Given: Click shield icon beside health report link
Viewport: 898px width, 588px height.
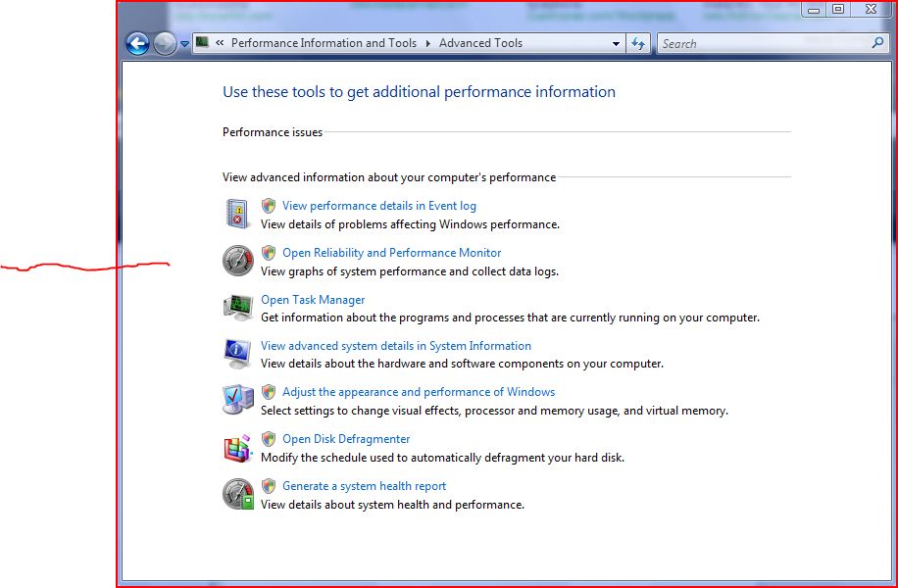Looking at the screenshot, I should click(x=268, y=486).
